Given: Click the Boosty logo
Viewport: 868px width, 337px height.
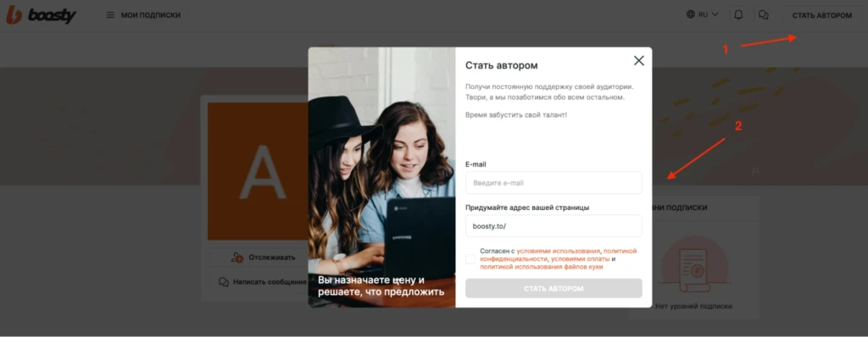Looking at the screenshot, I should coord(41,15).
